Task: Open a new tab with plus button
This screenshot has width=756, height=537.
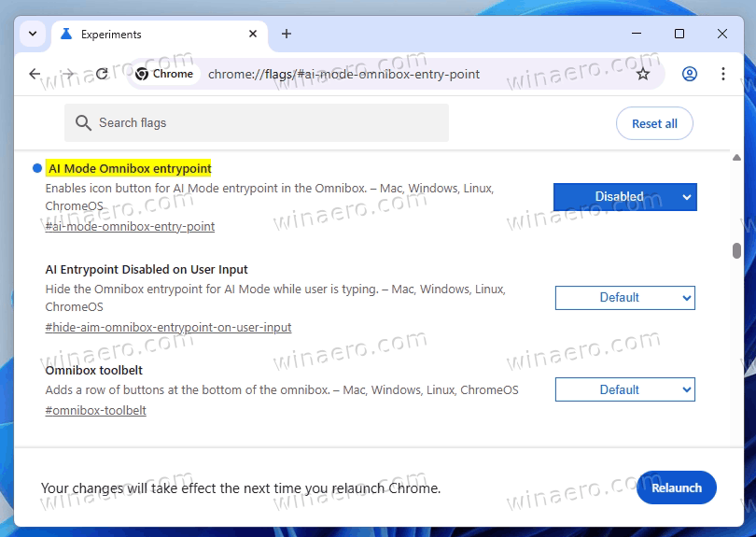Action: click(x=287, y=34)
